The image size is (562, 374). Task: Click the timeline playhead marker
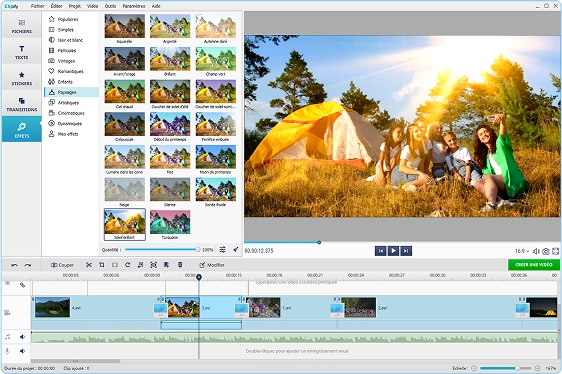coord(199,277)
